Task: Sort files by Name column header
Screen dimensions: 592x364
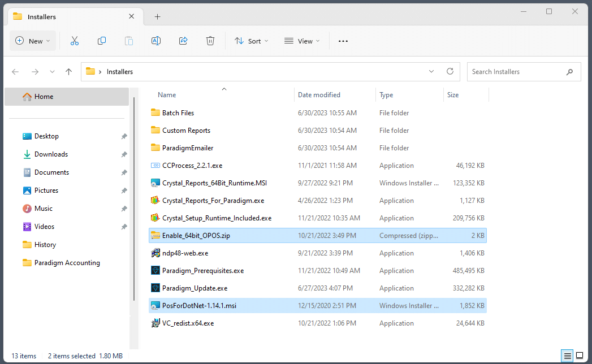Action: 167,95
